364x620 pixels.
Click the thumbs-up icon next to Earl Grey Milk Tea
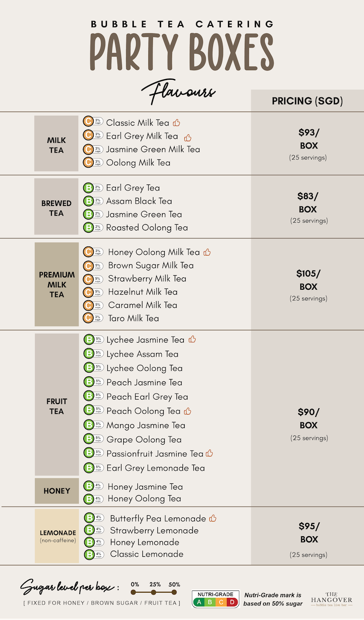(x=188, y=138)
